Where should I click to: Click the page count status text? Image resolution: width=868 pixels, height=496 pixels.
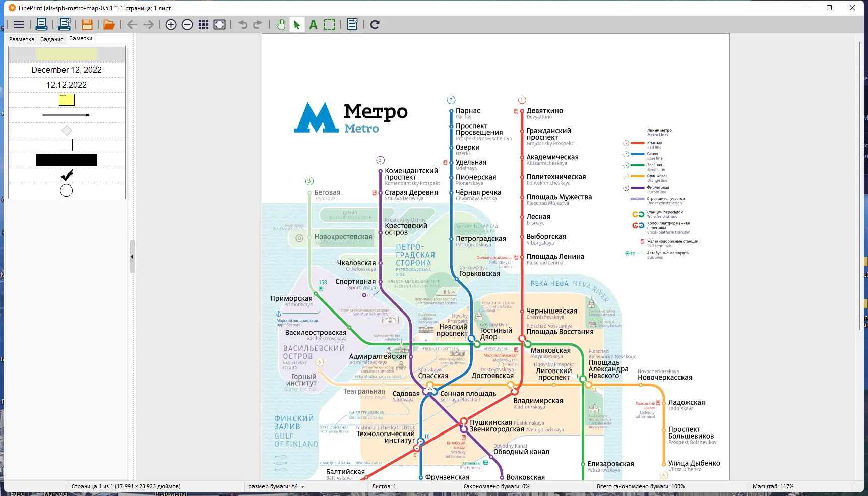pyautogui.click(x=126, y=486)
